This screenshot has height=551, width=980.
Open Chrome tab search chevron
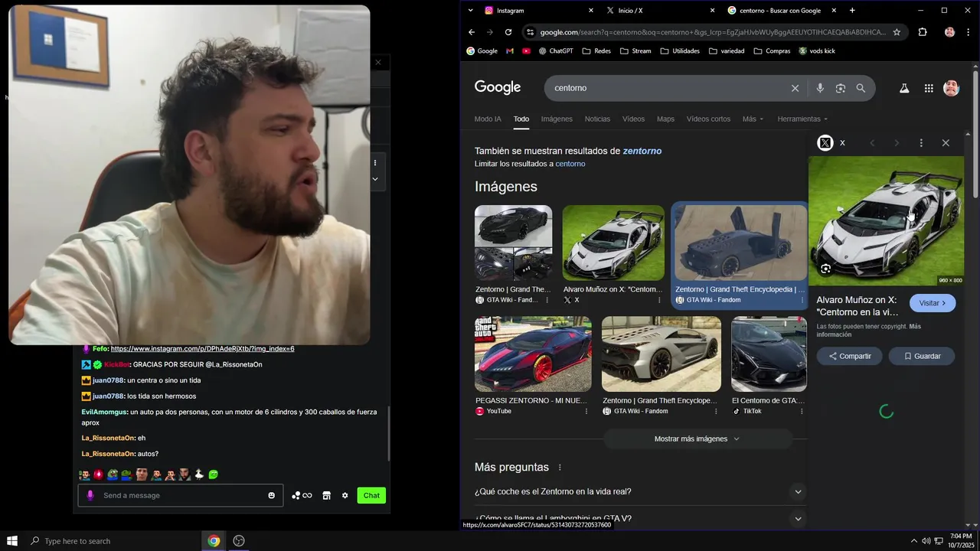pyautogui.click(x=469, y=11)
